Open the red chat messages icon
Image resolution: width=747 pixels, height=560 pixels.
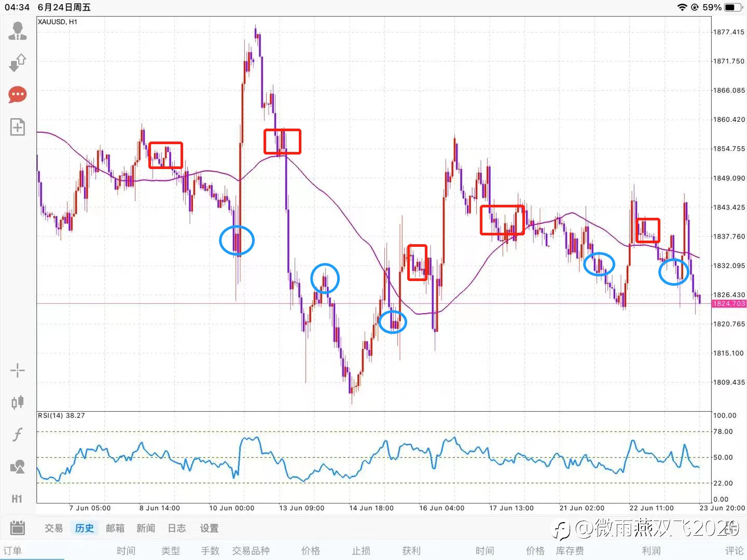17,95
